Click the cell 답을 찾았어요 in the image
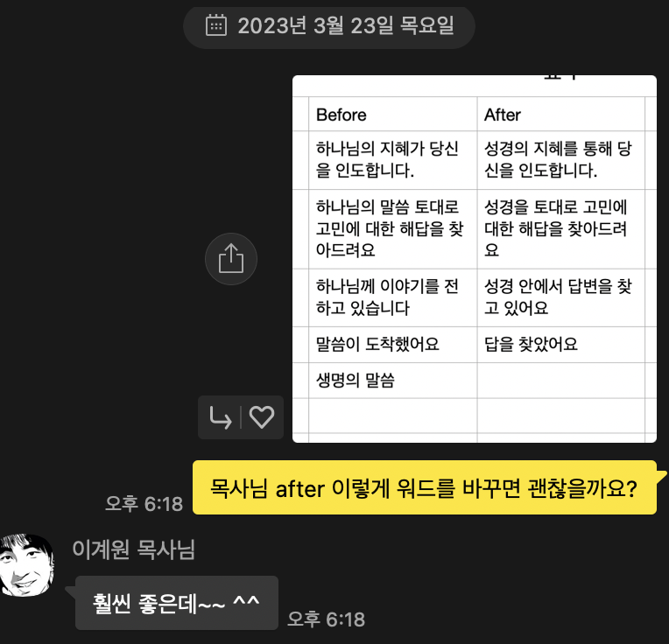 tap(561, 345)
